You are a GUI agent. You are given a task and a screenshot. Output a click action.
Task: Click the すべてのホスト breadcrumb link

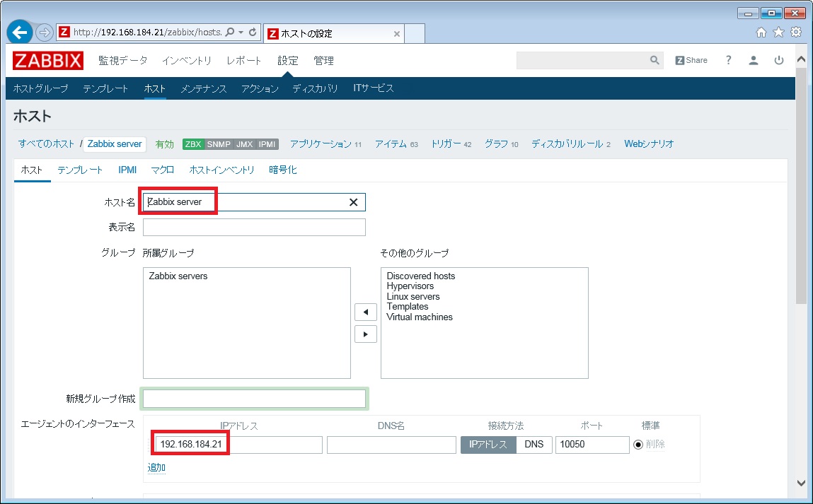pyautogui.click(x=46, y=144)
